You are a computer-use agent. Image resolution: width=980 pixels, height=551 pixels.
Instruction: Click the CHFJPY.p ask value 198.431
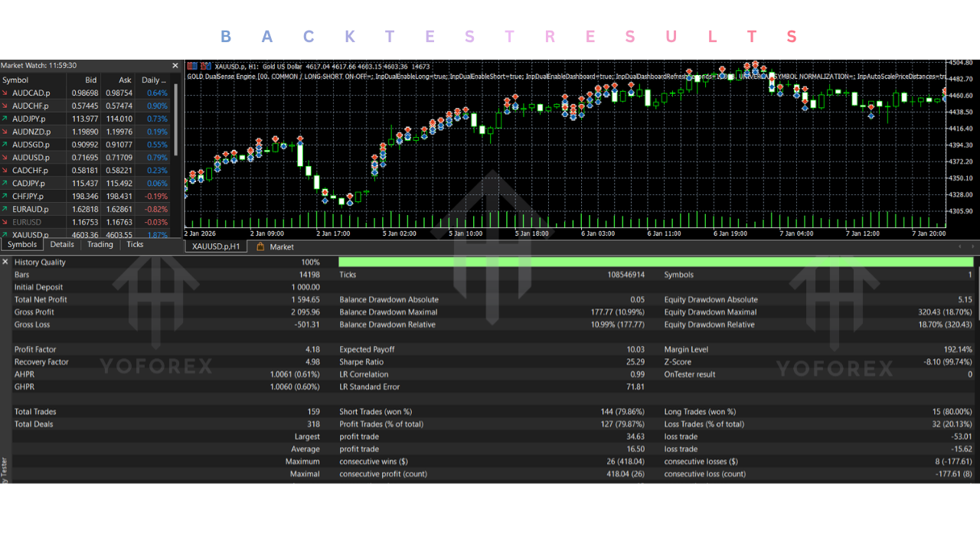tap(119, 196)
